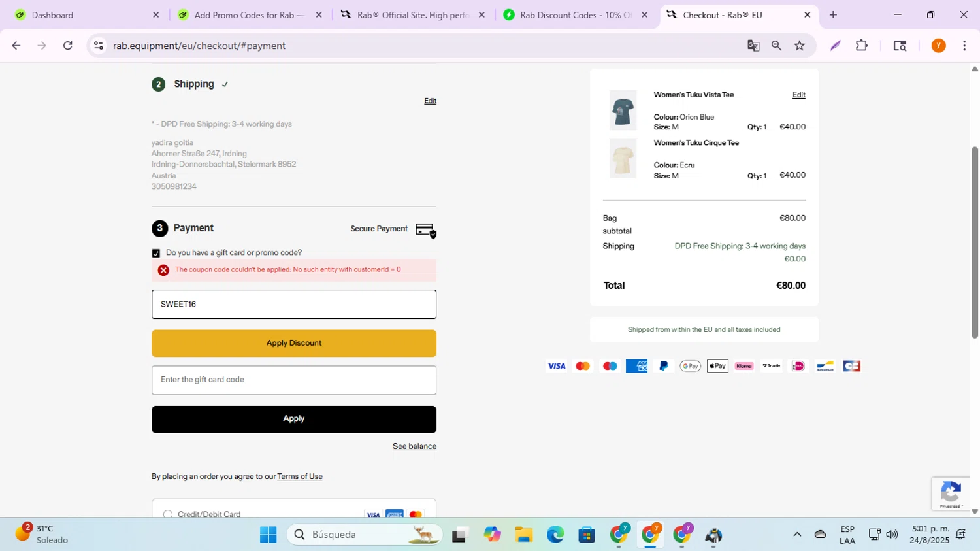Click the Apple Pay logo
The height and width of the screenshot is (551, 980).
(717, 366)
